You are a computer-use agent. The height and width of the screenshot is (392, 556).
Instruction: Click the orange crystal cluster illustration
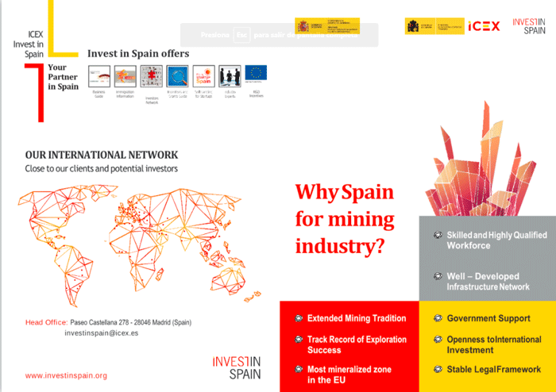point(481,159)
